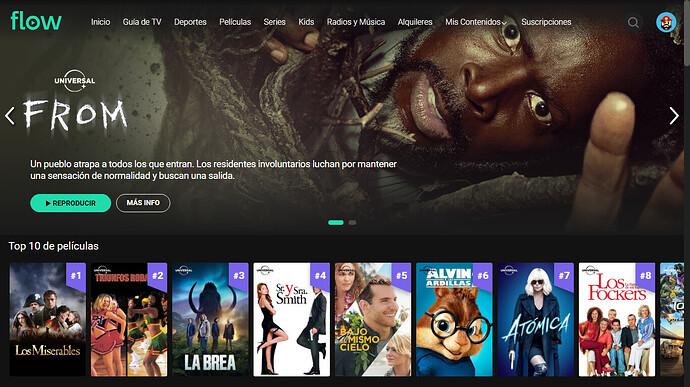Open Alvin y las Ardillas poster
Viewport: 690px width, 387px height.
pos(454,320)
